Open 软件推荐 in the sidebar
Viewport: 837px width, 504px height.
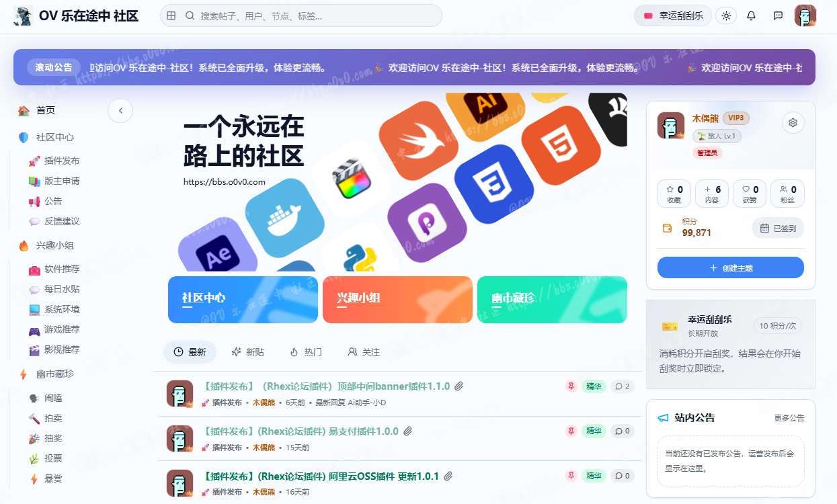54,269
